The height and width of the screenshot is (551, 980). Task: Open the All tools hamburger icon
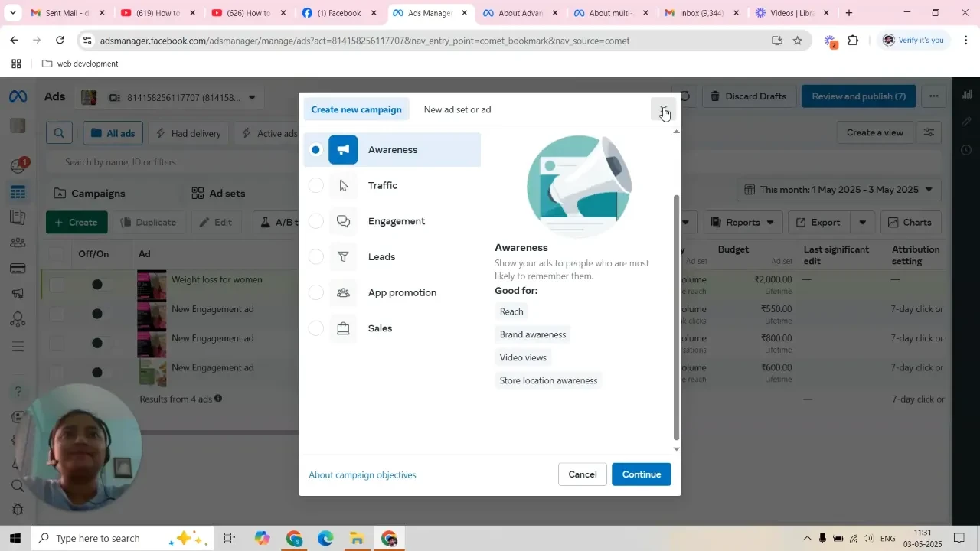[x=18, y=346]
